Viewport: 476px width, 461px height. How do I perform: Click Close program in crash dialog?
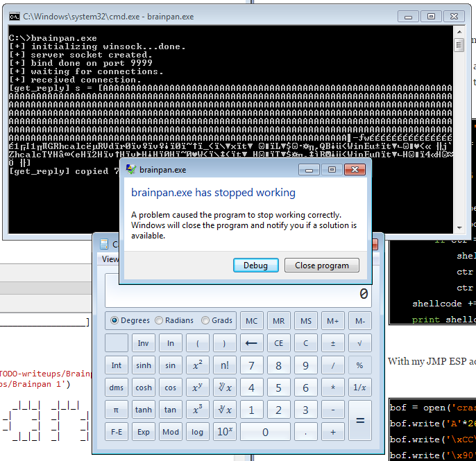coord(322,266)
